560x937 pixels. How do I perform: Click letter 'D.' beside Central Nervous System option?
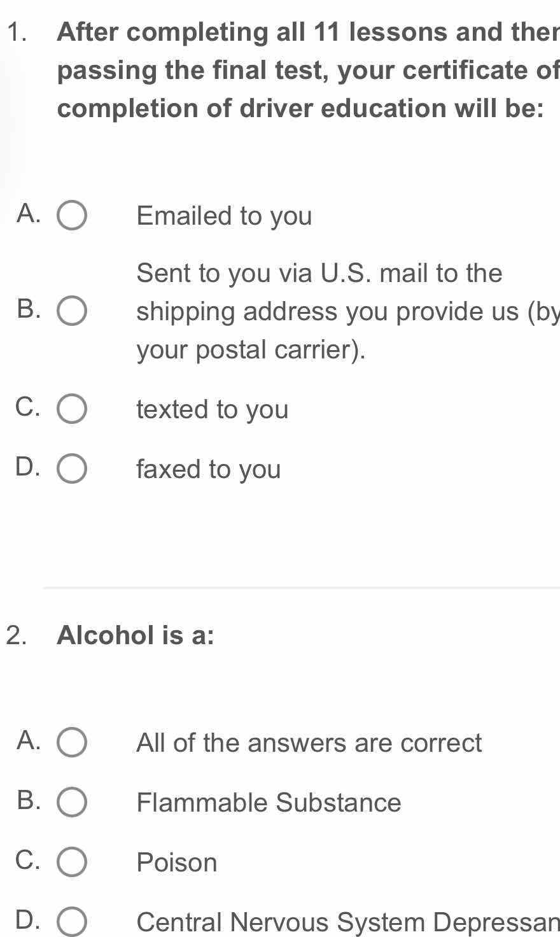click(29, 919)
